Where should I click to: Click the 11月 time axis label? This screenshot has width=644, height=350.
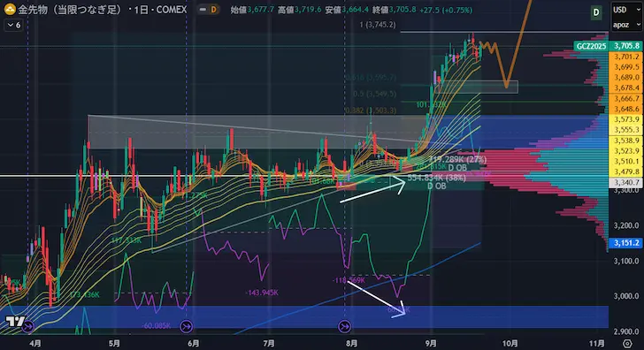tap(596, 344)
